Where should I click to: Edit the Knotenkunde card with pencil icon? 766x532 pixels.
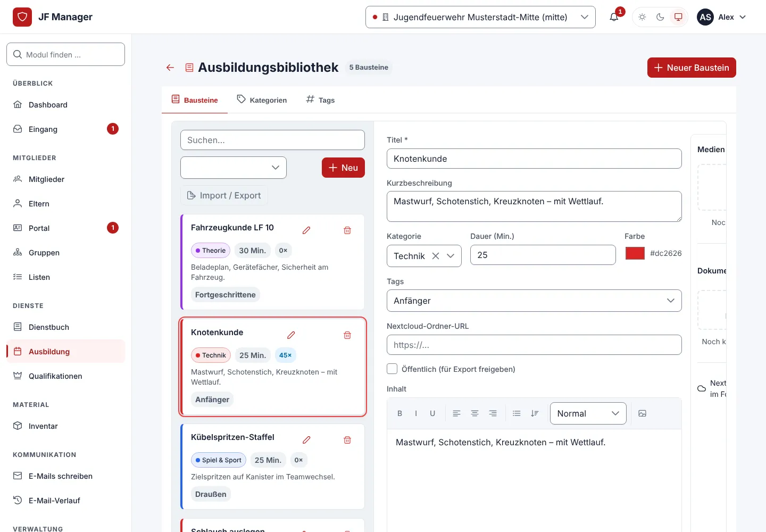(x=291, y=335)
